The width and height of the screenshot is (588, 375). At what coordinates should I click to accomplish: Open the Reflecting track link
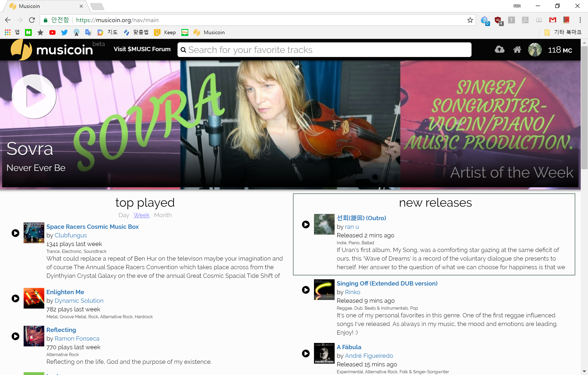[61, 330]
